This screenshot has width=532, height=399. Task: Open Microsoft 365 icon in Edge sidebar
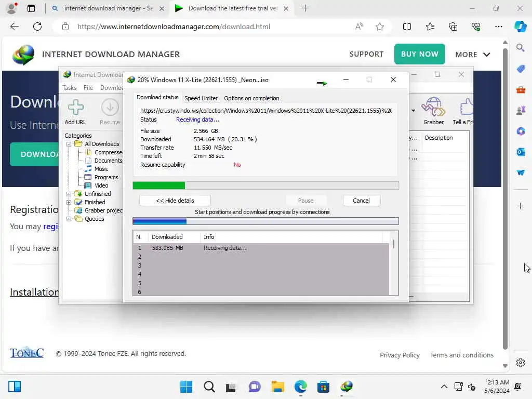tap(521, 131)
